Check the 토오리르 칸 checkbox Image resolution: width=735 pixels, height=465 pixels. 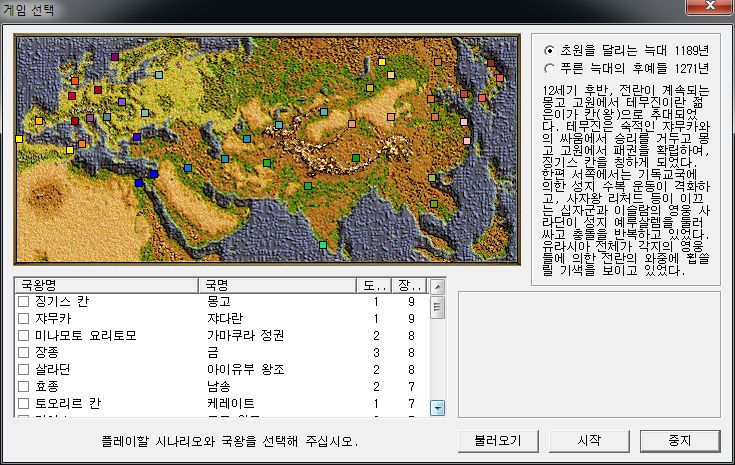[23, 403]
